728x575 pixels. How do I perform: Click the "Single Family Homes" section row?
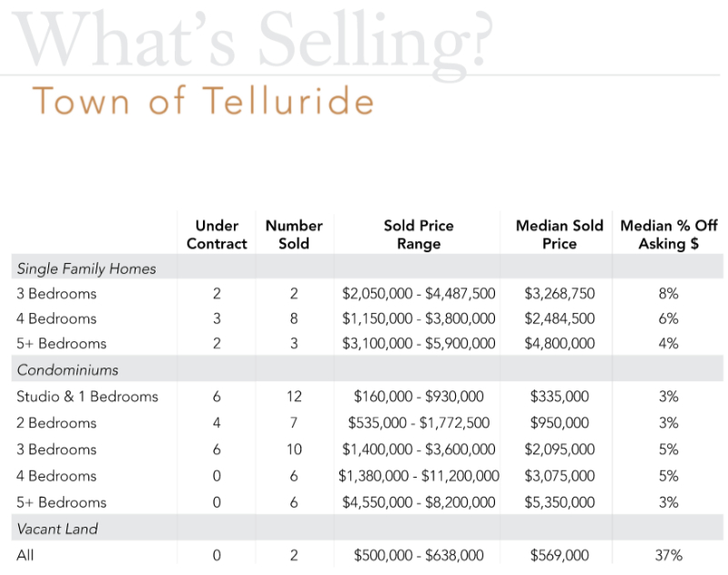click(86, 268)
